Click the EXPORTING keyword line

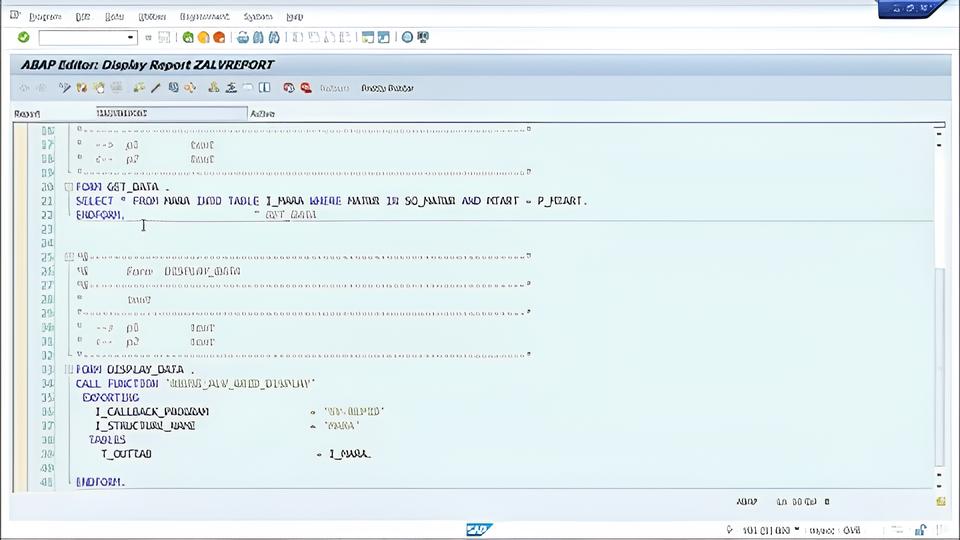pyautogui.click(x=111, y=397)
